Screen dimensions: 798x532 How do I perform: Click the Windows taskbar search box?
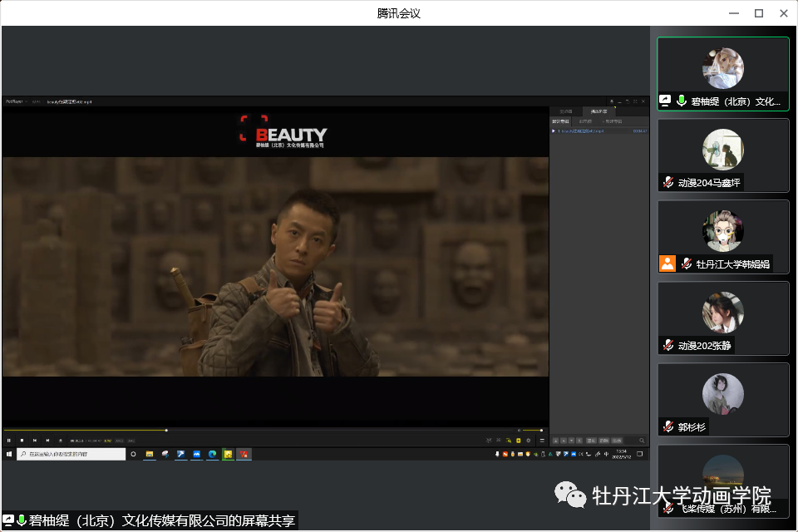pos(71,454)
